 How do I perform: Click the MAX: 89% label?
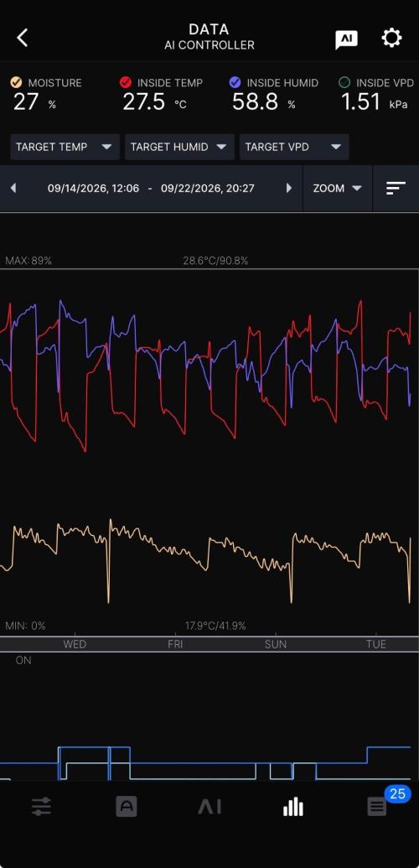click(x=28, y=261)
